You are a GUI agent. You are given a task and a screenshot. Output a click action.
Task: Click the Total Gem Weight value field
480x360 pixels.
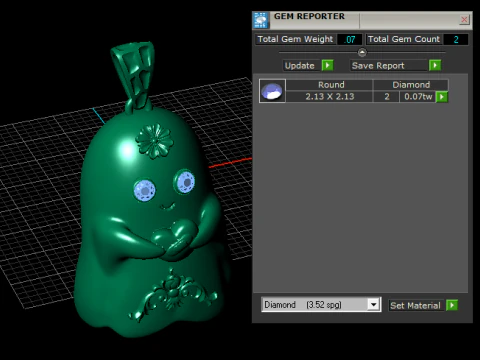pyautogui.click(x=349, y=39)
